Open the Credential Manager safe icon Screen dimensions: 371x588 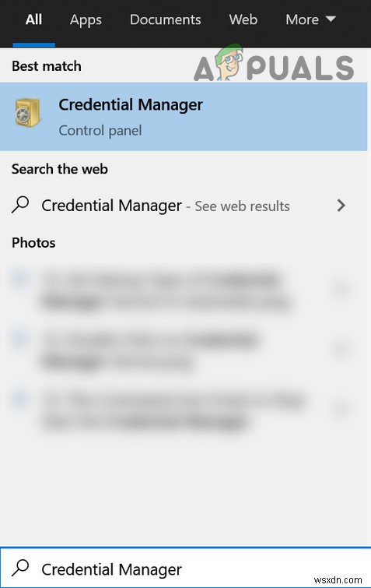[x=27, y=112]
